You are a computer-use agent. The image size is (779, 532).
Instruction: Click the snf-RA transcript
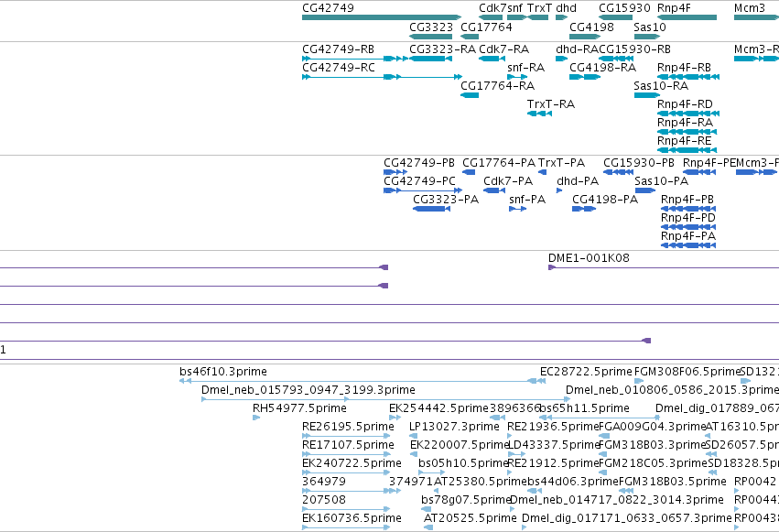[517, 77]
